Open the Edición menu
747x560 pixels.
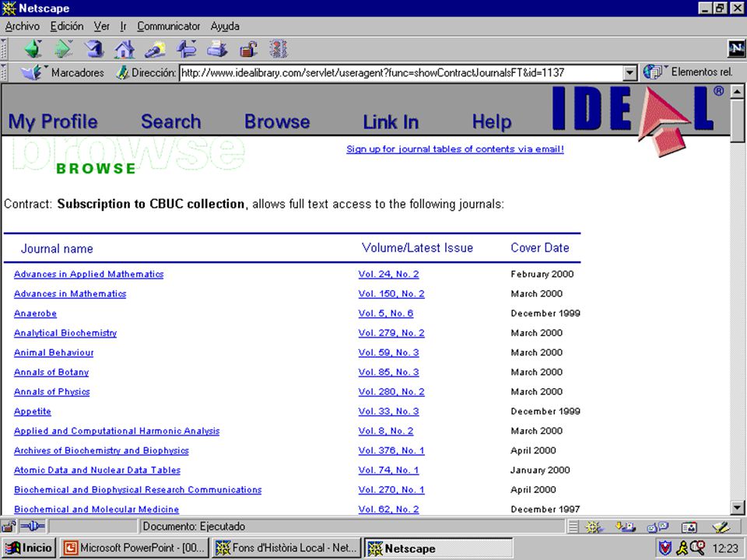tap(67, 26)
